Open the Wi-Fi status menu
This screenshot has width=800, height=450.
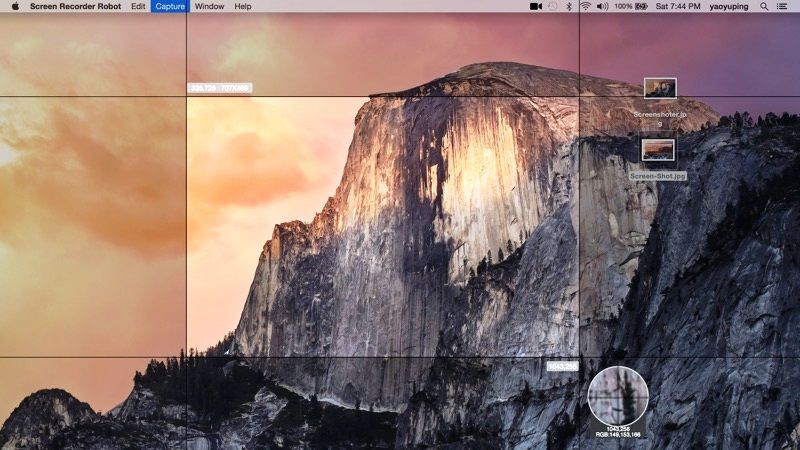pyautogui.click(x=585, y=7)
